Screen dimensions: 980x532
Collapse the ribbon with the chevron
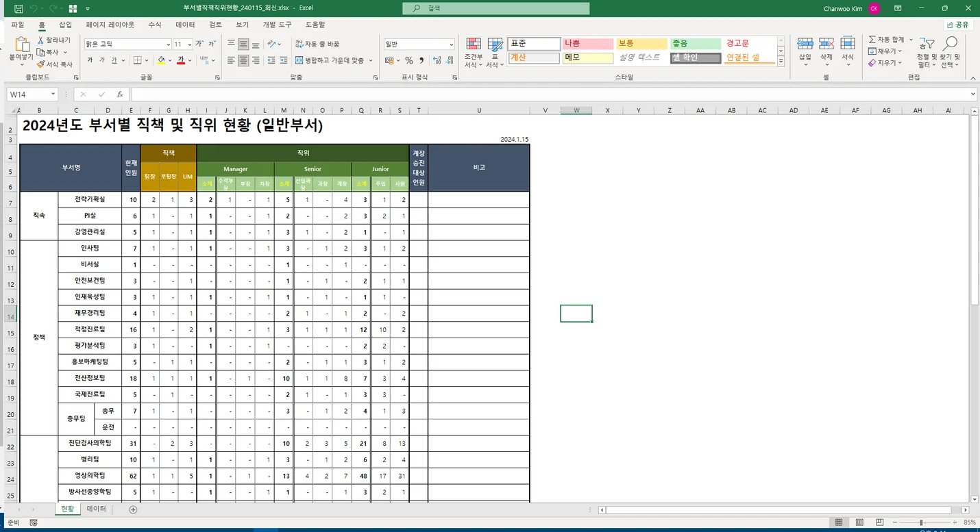(x=972, y=77)
